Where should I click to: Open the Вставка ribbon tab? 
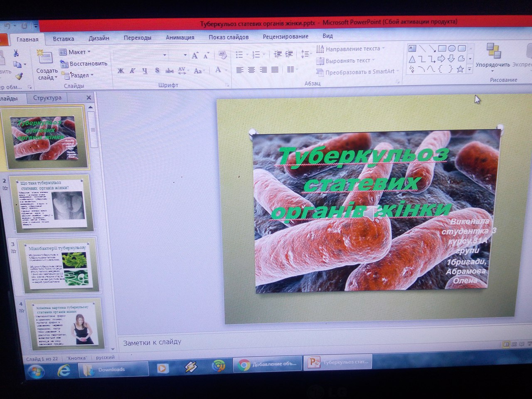pyautogui.click(x=64, y=39)
